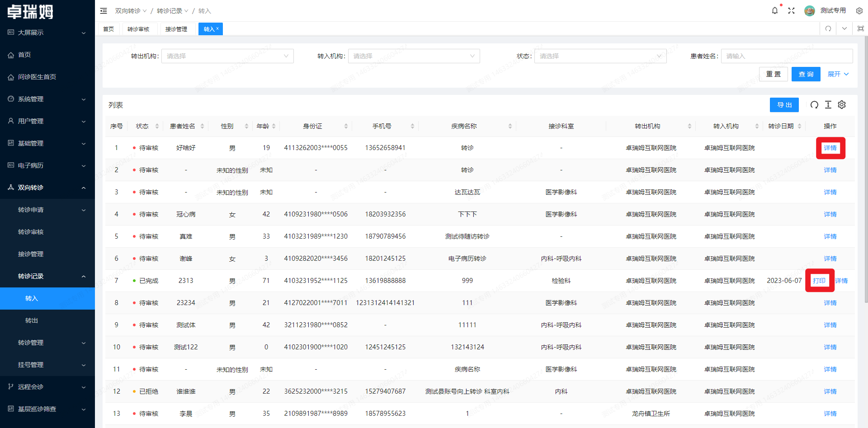Expand the 系统管理 sidebar menu
This screenshot has height=428, width=868.
click(47, 99)
